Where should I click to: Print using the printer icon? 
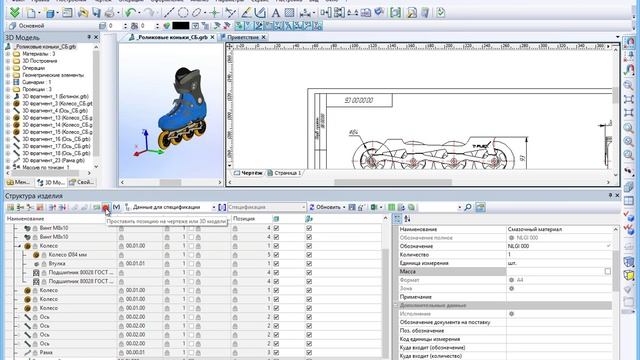(x=109, y=13)
